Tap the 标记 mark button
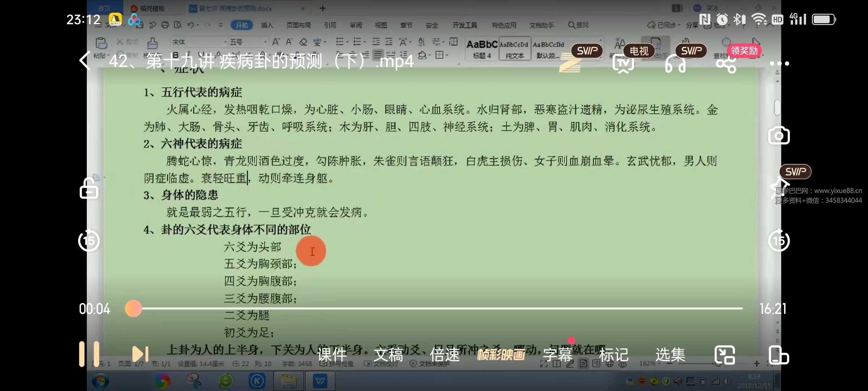The width and height of the screenshot is (868, 391). 614,354
